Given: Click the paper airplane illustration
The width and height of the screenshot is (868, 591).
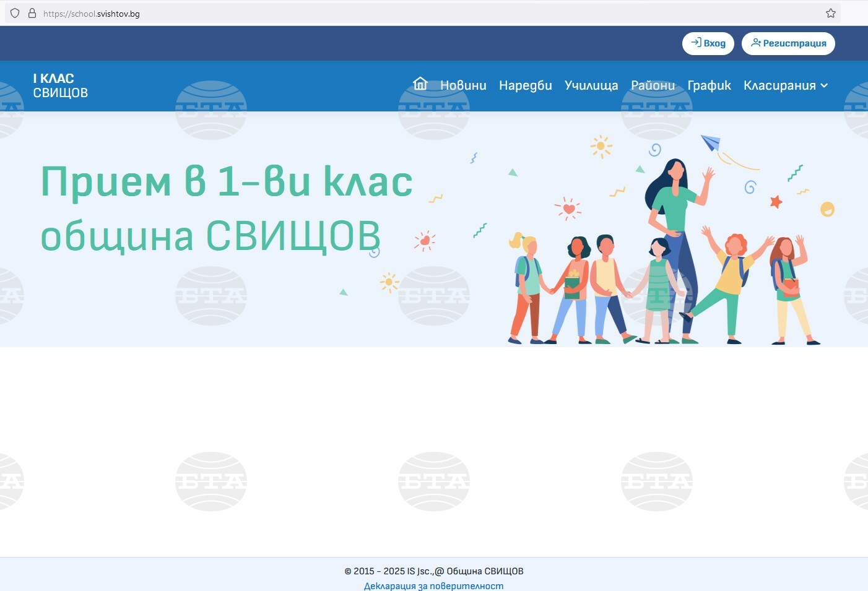Looking at the screenshot, I should (x=711, y=143).
